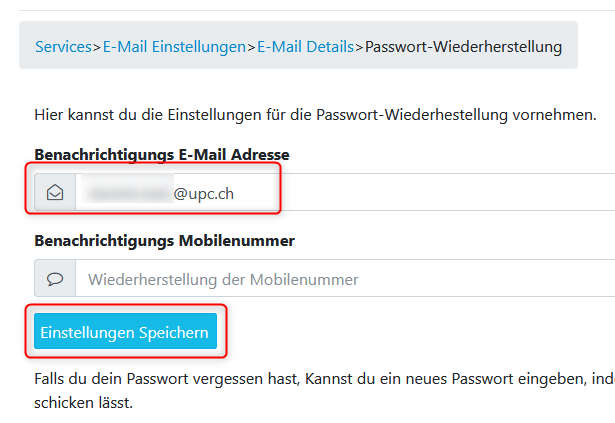Click the envelope icon beside the email field
615x423 pixels.
point(55,192)
